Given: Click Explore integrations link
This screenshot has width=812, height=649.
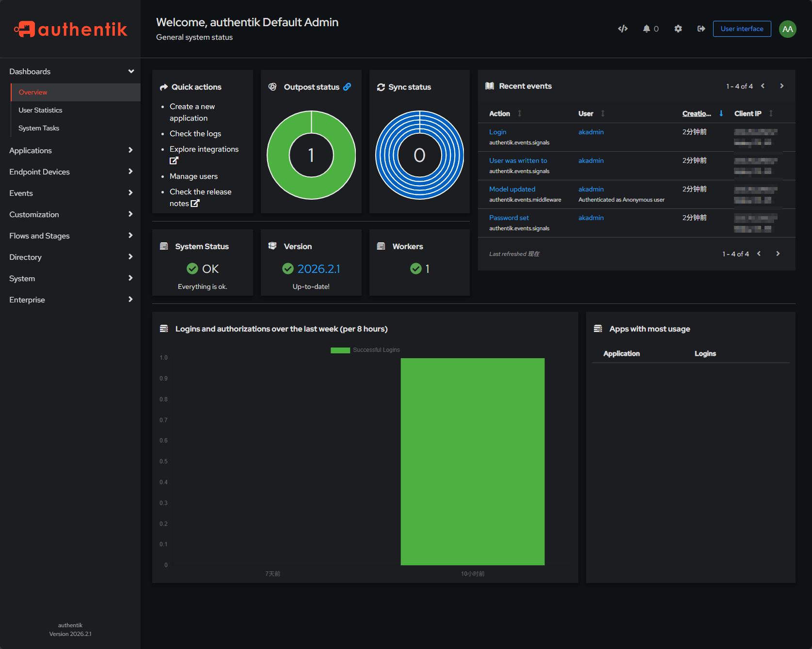Looking at the screenshot, I should click(204, 149).
